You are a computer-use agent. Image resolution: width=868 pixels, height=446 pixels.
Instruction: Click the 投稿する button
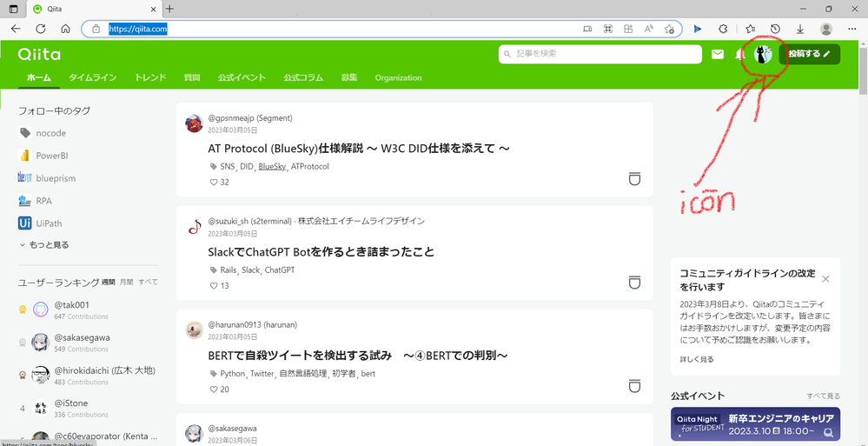pyautogui.click(x=809, y=54)
